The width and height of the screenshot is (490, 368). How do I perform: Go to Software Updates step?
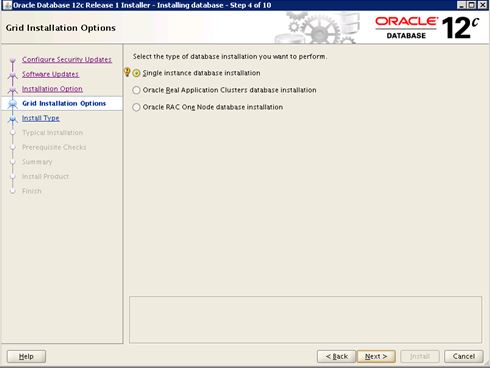tap(50, 74)
